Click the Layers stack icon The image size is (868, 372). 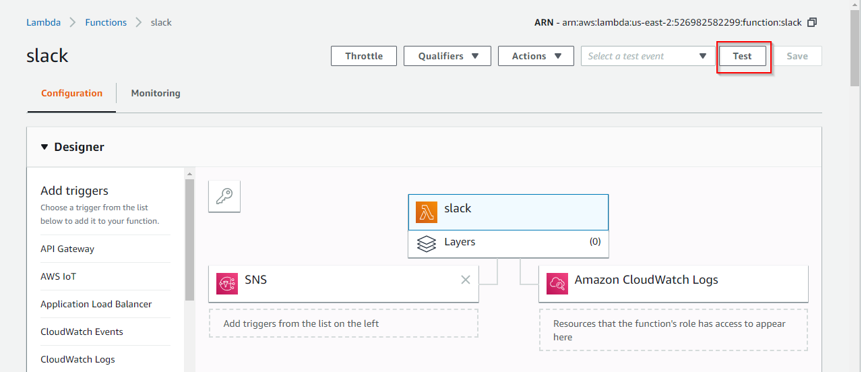427,243
